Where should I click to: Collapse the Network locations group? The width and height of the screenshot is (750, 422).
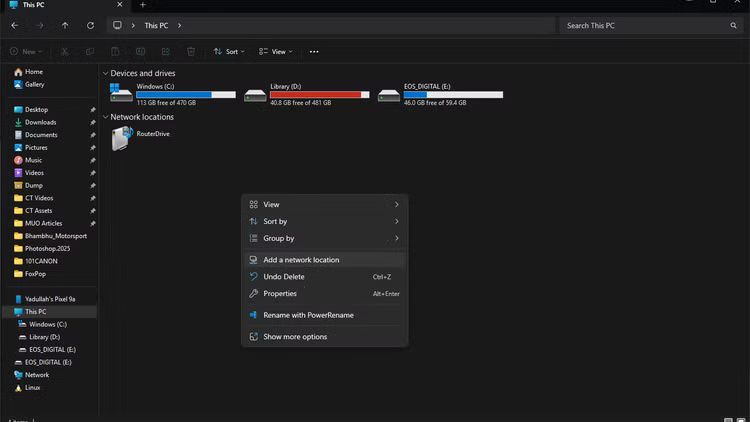[x=105, y=117]
